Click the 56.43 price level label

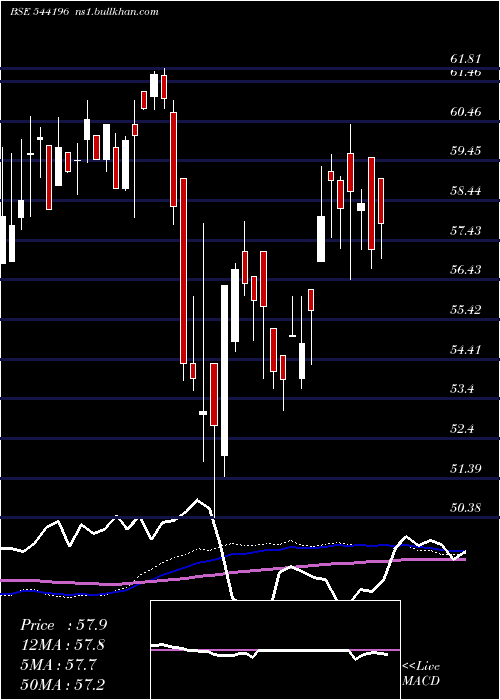click(x=466, y=270)
